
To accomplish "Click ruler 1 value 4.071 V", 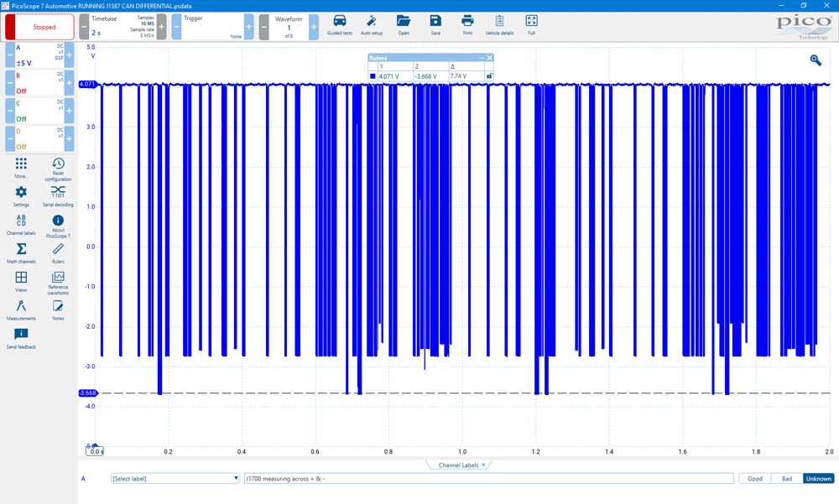I will pyautogui.click(x=389, y=76).
